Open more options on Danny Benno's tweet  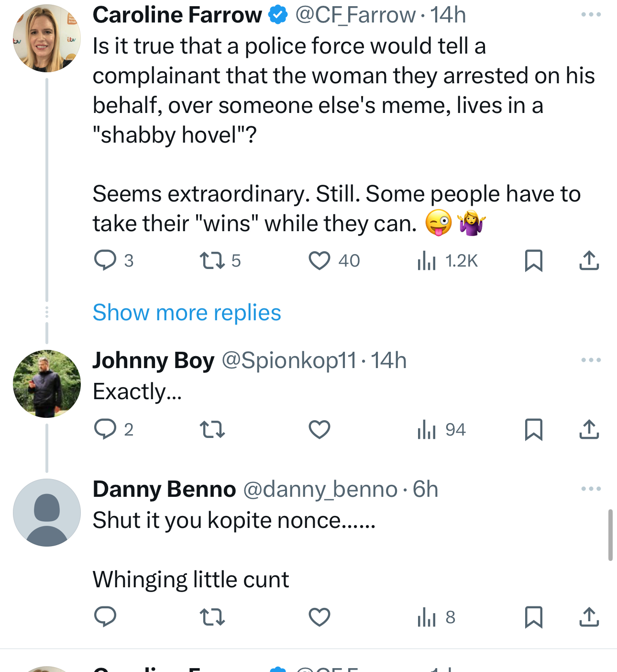pos(591,489)
